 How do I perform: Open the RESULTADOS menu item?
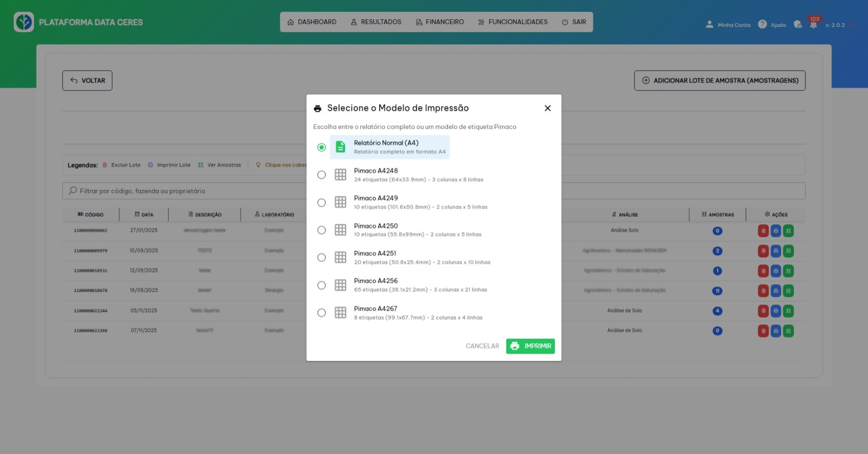376,22
